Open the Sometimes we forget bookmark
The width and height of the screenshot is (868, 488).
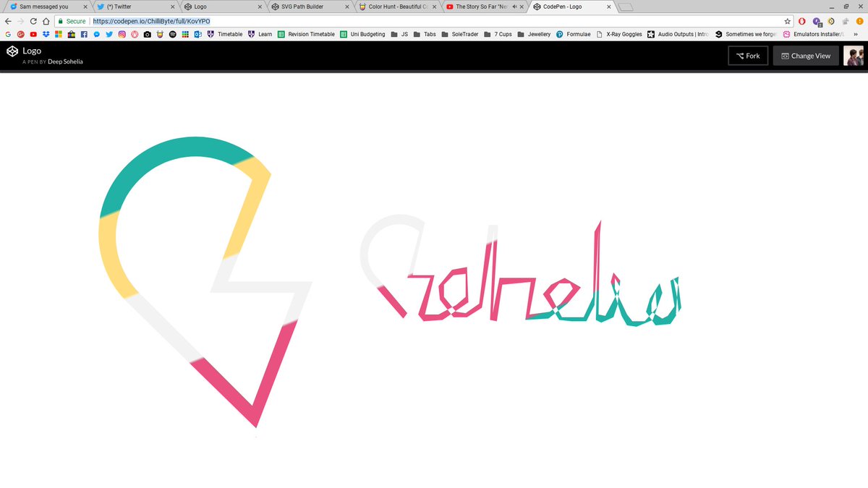(746, 34)
